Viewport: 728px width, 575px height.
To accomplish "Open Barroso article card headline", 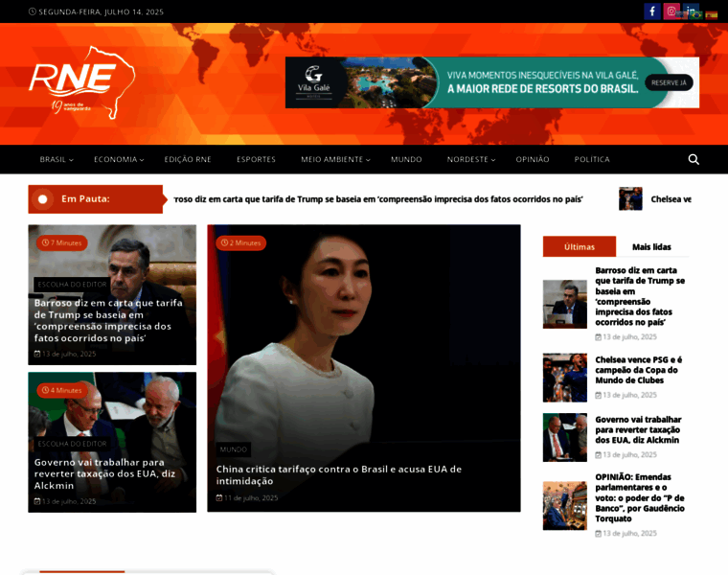I will point(108,320).
